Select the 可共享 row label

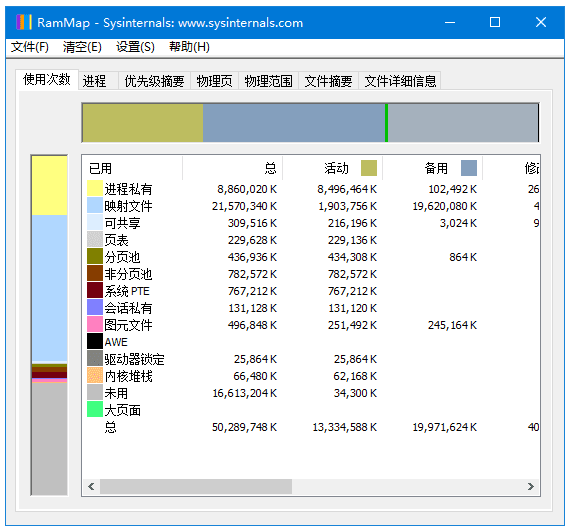[123, 223]
